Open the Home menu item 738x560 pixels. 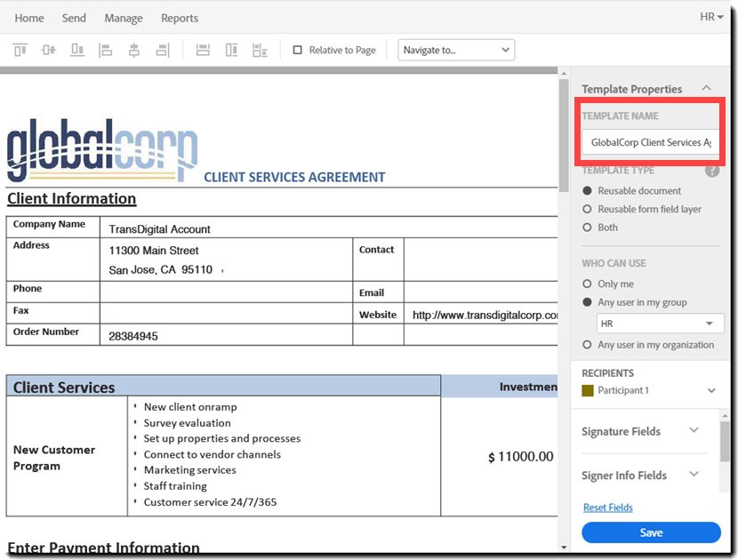(29, 18)
